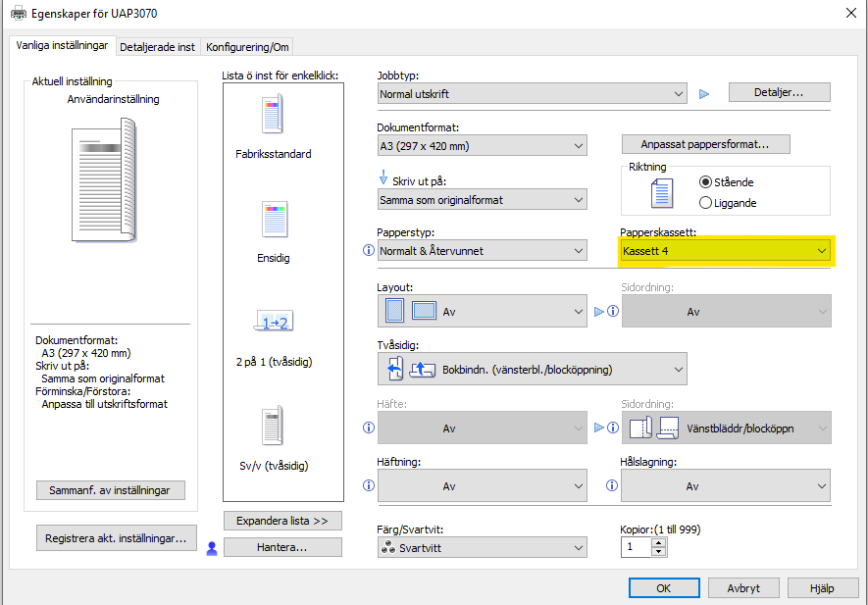The width and height of the screenshot is (868, 605).
Task: Click the info icon beside Häftning
Action: [x=369, y=485]
